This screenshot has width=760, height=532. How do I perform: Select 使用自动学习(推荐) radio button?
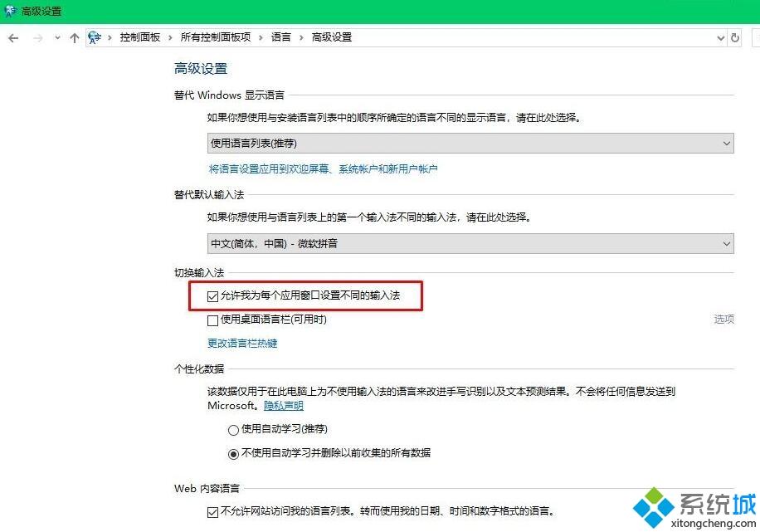[233, 430]
